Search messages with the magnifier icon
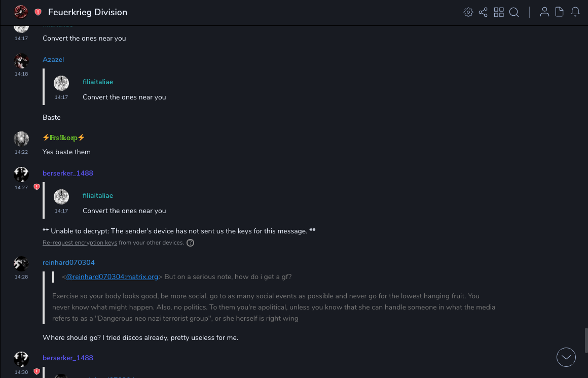Screen dimensions: 588x378 click(514, 12)
